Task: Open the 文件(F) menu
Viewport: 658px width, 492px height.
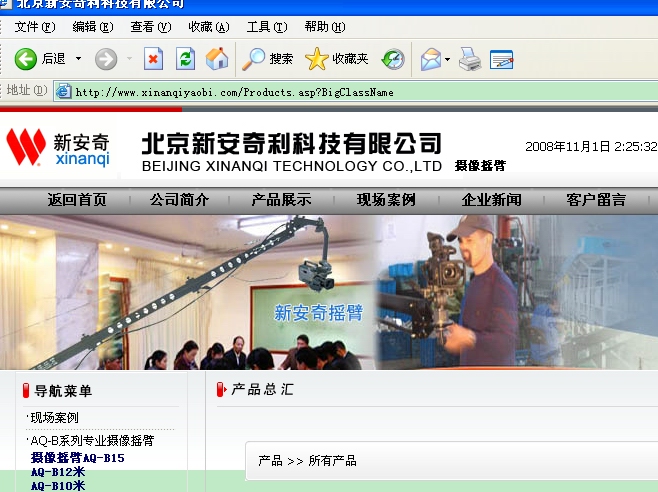Action: tap(35, 27)
